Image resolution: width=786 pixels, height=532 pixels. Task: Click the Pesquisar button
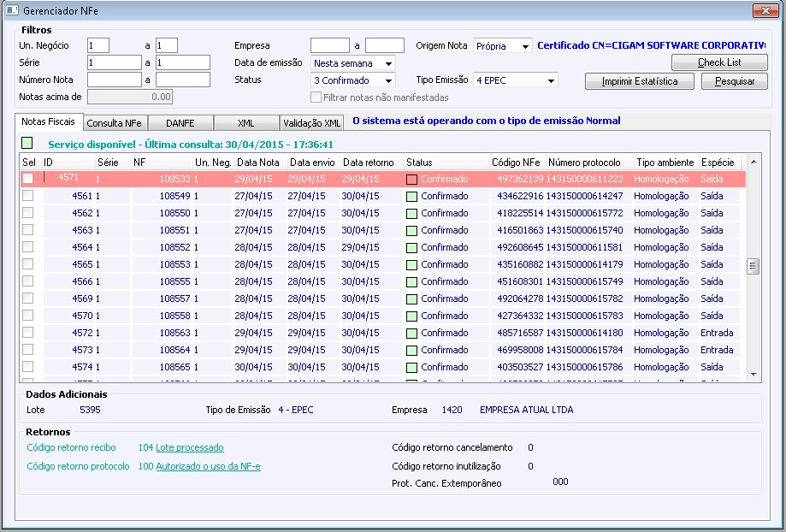pyautogui.click(x=734, y=82)
